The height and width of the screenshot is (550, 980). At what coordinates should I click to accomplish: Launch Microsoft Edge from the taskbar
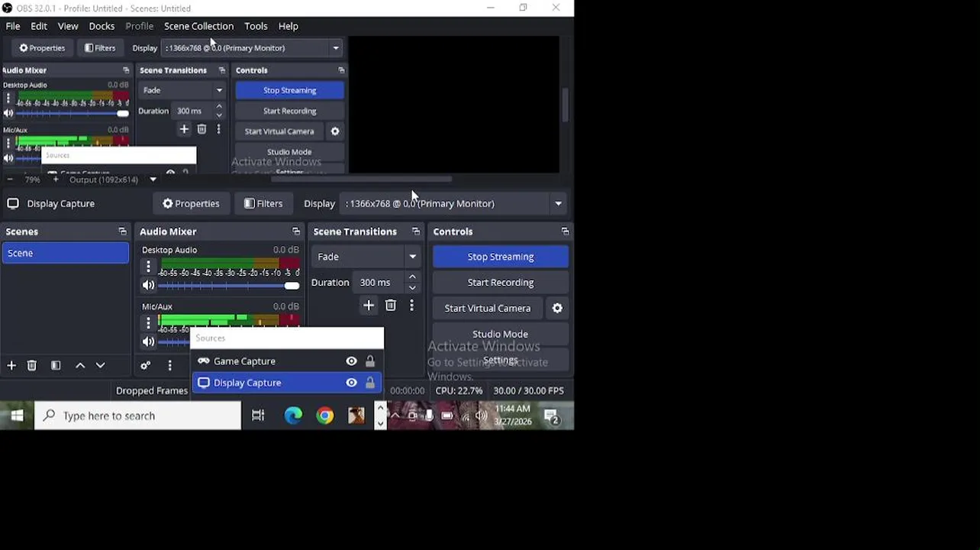[293, 416]
